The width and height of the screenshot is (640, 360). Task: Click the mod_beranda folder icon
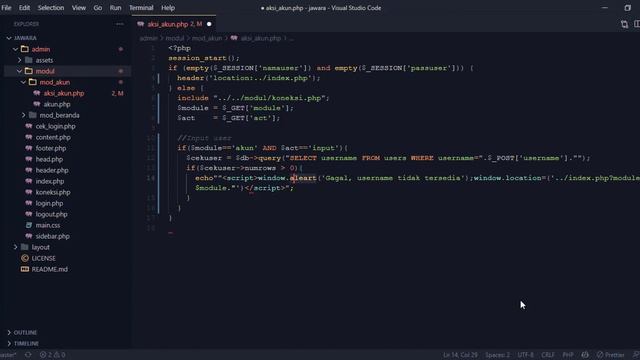point(33,115)
